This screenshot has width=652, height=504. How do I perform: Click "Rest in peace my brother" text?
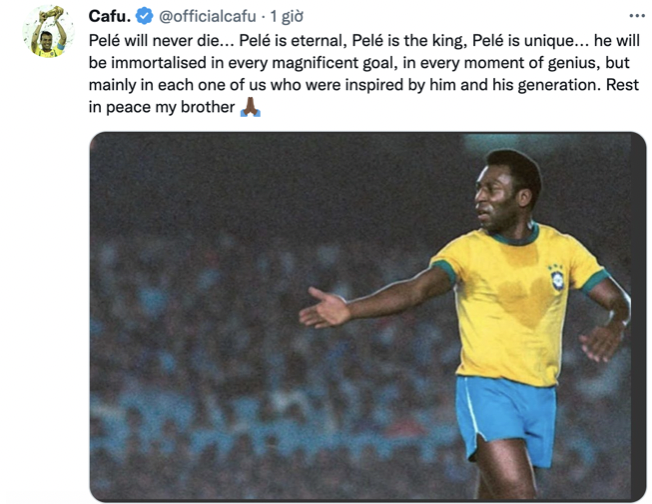[161, 106]
